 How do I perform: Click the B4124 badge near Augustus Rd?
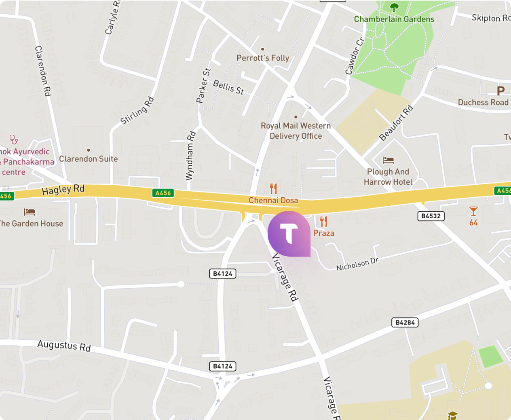[223, 366]
